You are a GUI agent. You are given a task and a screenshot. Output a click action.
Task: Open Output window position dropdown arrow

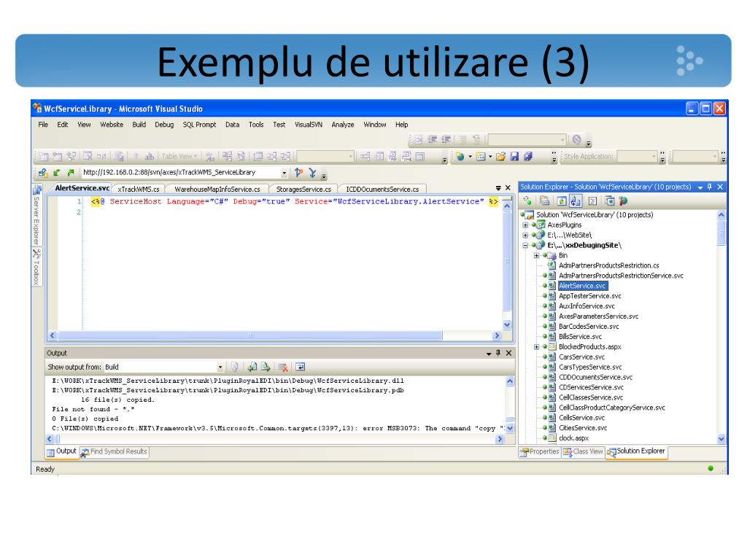[x=489, y=354]
